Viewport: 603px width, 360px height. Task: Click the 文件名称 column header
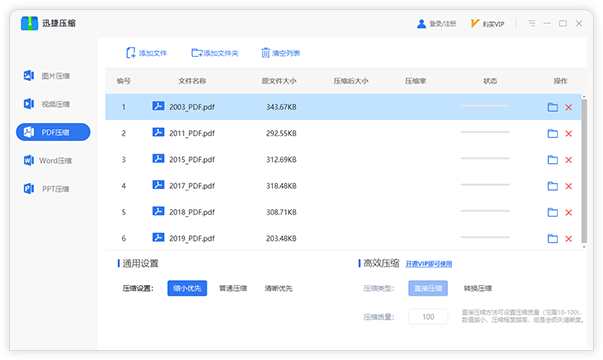pos(192,81)
